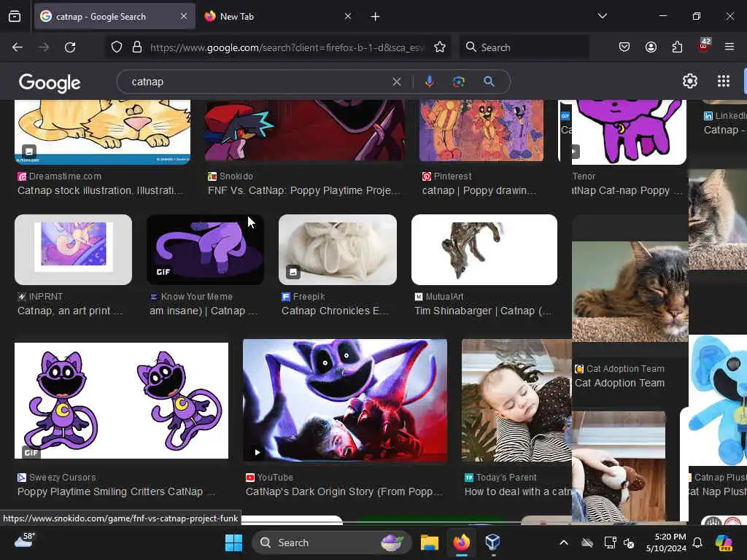Click Firefox icon in taskbar
The height and width of the screenshot is (560, 747).
(x=461, y=542)
